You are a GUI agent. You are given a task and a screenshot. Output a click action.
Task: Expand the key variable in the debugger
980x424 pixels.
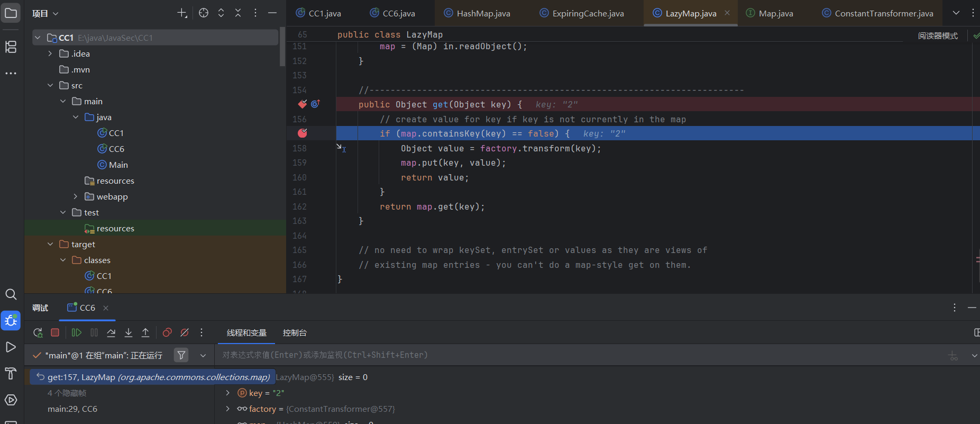coord(228,393)
